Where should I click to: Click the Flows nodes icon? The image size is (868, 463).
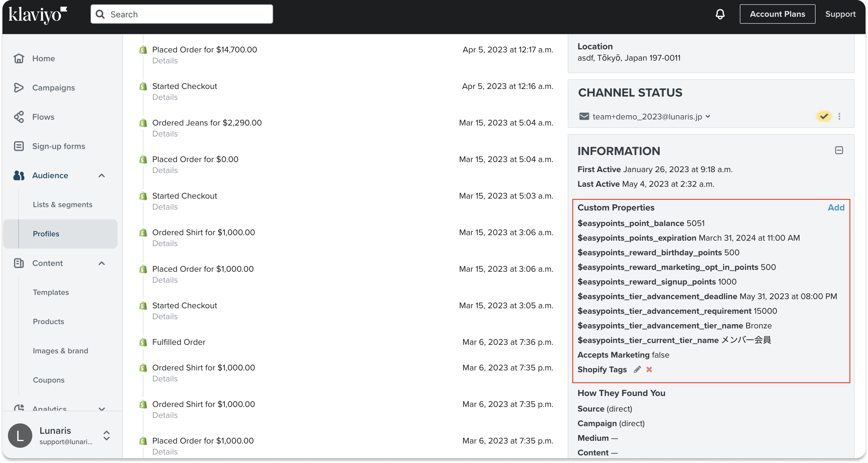click(19, 117)
